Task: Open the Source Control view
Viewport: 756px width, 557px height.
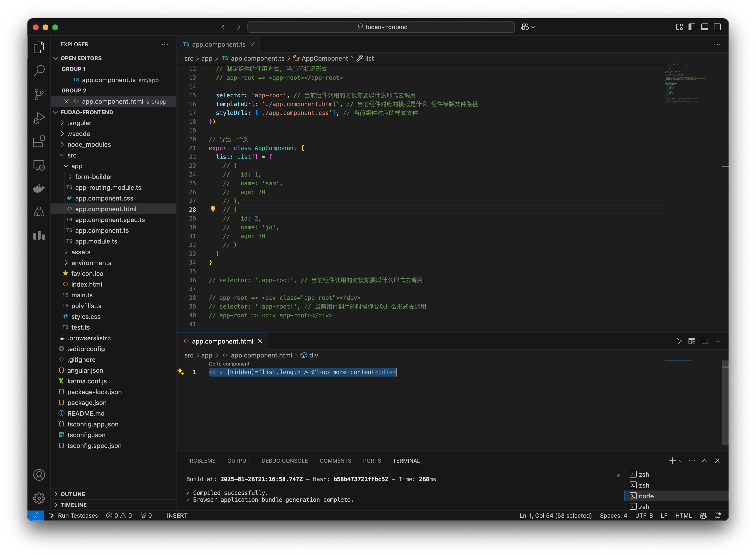Action: click(x=39, y=95)
